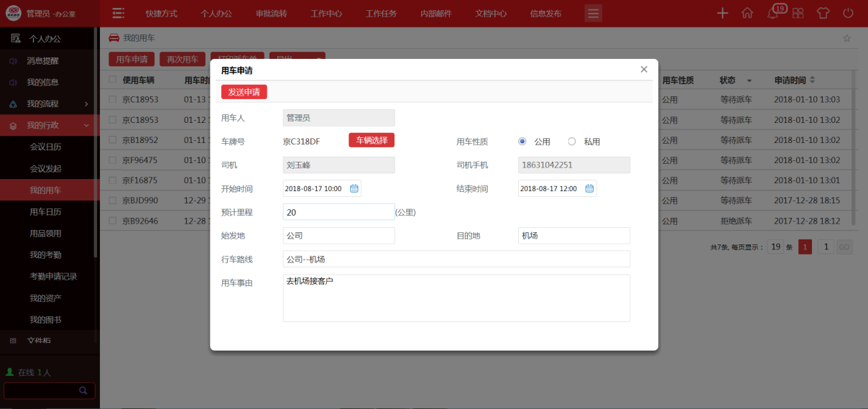Viewport: 868px width, 409px height.
Task: Open the start time calendar picker
Action: pos(354,188)
